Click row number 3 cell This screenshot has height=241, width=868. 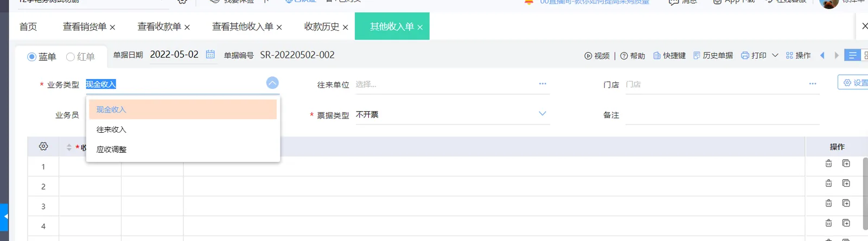[x=43, y=206]
